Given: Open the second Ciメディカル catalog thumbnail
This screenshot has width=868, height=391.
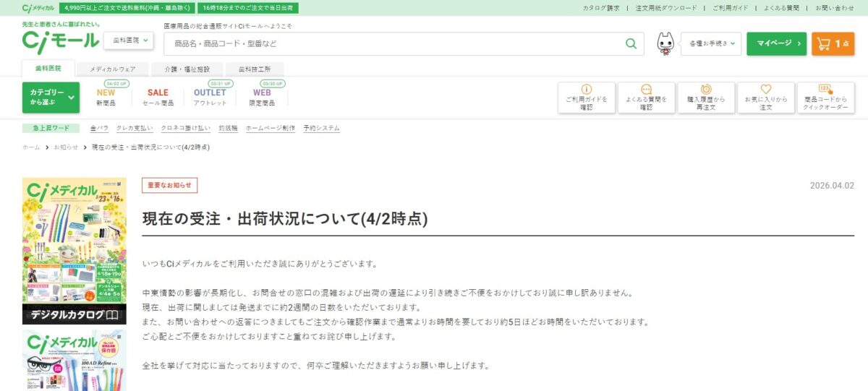Looking at the screenshot, I should pos(75,360).
